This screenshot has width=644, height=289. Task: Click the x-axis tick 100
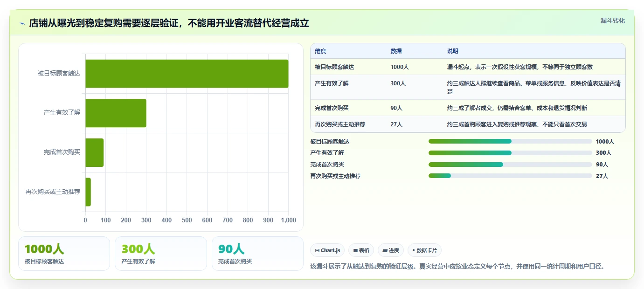pyautogui.click(x=105, y=220)
